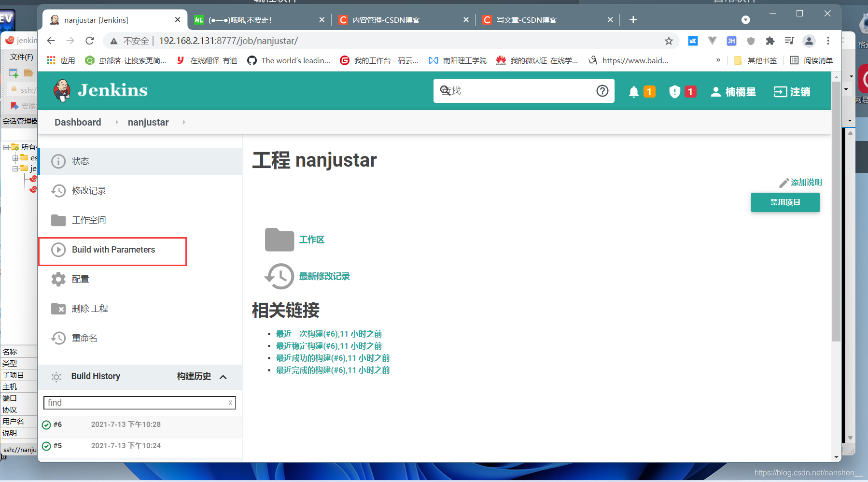The width and height of the screenshot is (868, 482).
Task: Collapse the Build History section
Action: pos(223,377)
